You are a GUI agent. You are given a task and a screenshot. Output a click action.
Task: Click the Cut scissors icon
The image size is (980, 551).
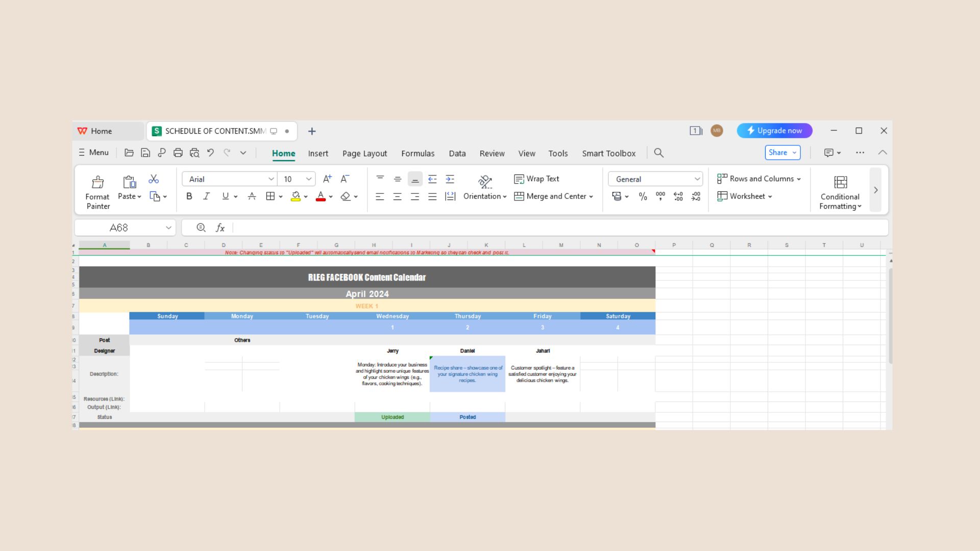(154, 179)
